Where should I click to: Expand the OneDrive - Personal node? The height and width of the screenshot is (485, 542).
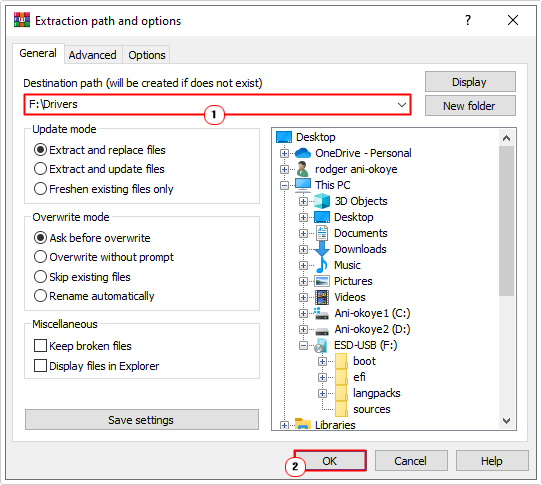284,153
